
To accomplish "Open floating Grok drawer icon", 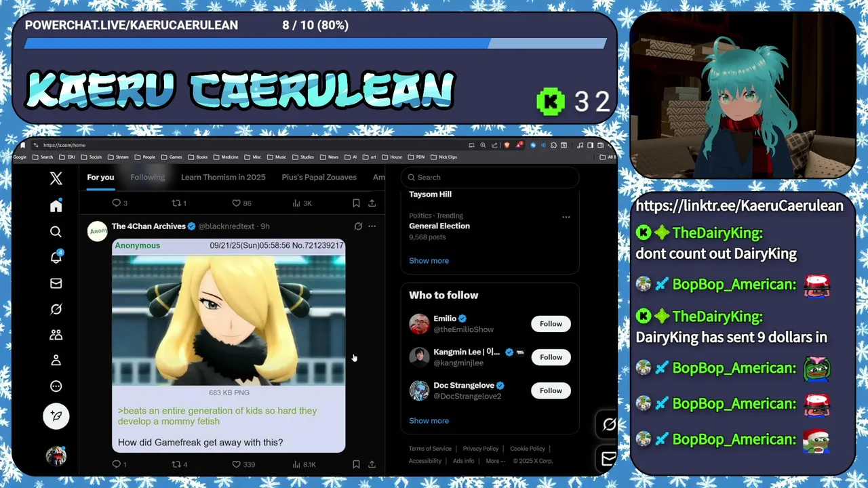I will pos(609,424).
